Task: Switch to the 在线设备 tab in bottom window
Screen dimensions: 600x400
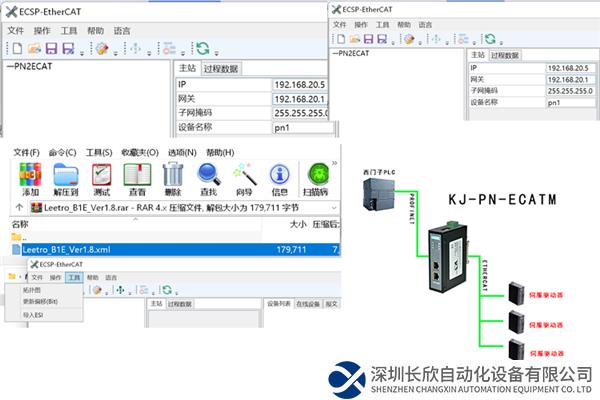Action: 307,303
